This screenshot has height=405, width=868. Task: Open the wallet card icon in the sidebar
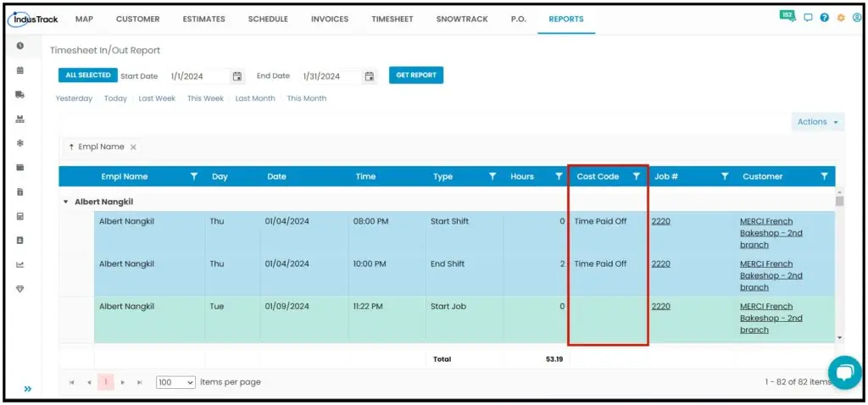[20, 168]
